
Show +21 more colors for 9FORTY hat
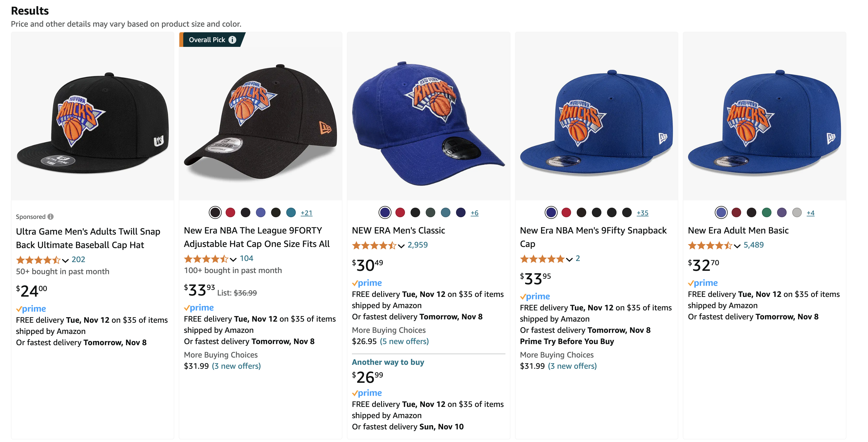point(306,213)
